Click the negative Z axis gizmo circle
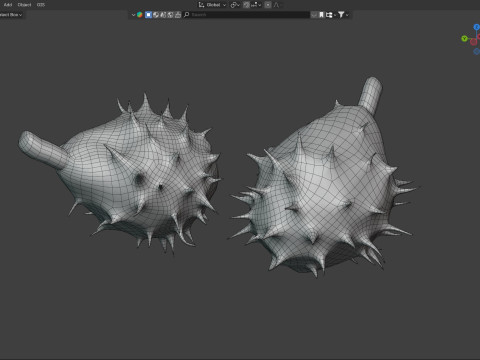 (477, 51)
